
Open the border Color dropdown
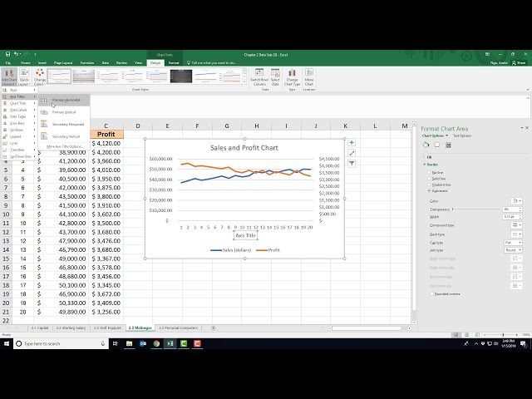click(x=516, y=201)
